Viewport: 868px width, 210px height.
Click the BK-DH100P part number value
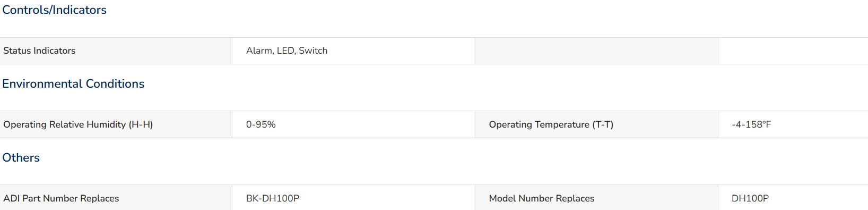point(273,198)
